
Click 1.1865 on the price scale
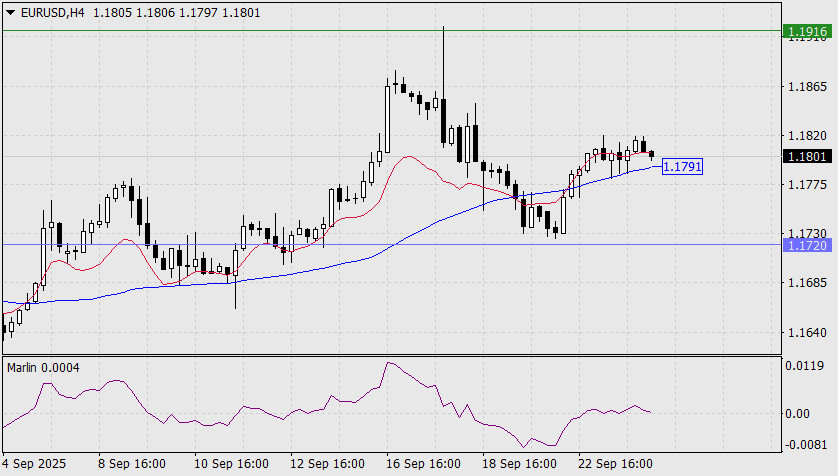[x=806, y=88]
